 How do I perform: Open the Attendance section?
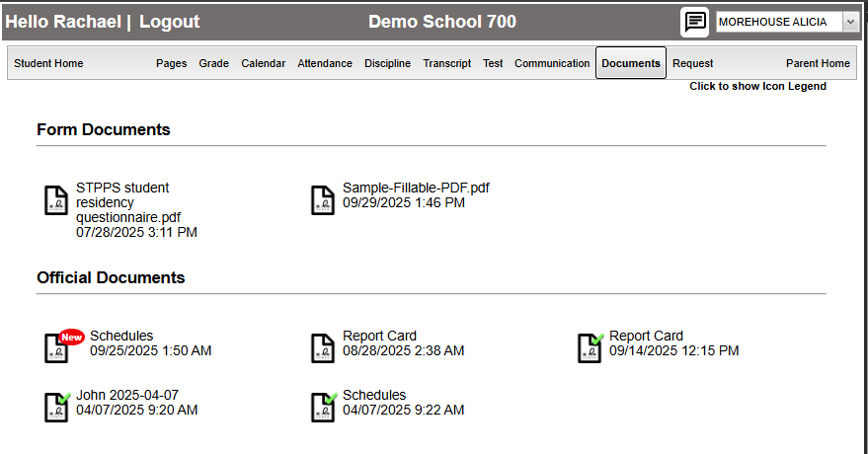click(325, 63)
